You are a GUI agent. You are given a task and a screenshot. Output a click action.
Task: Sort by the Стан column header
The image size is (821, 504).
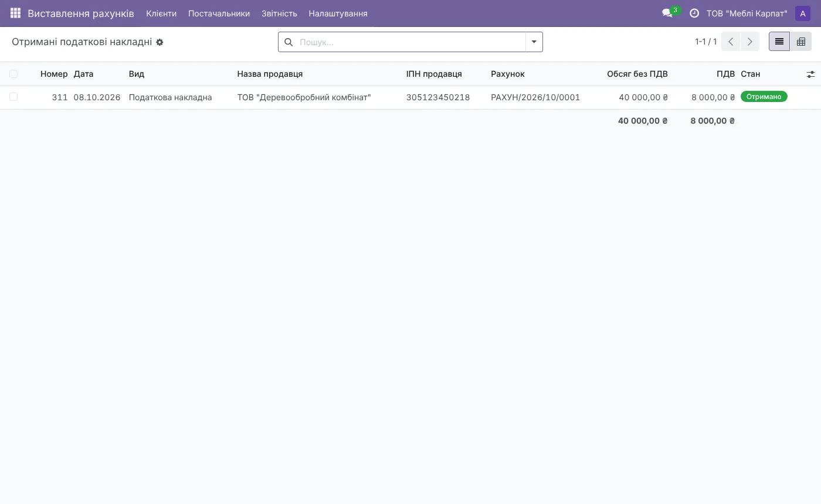751,74
